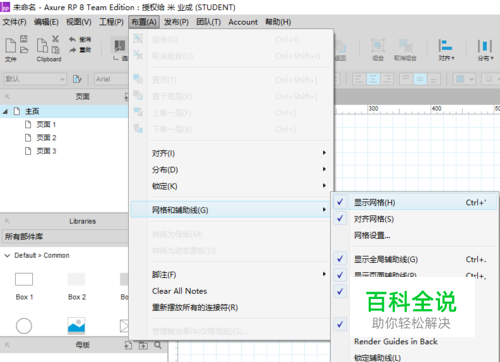Open the 编辑(E) menu
This screenshot has width=500, height=362.
[x=46, y=22]
